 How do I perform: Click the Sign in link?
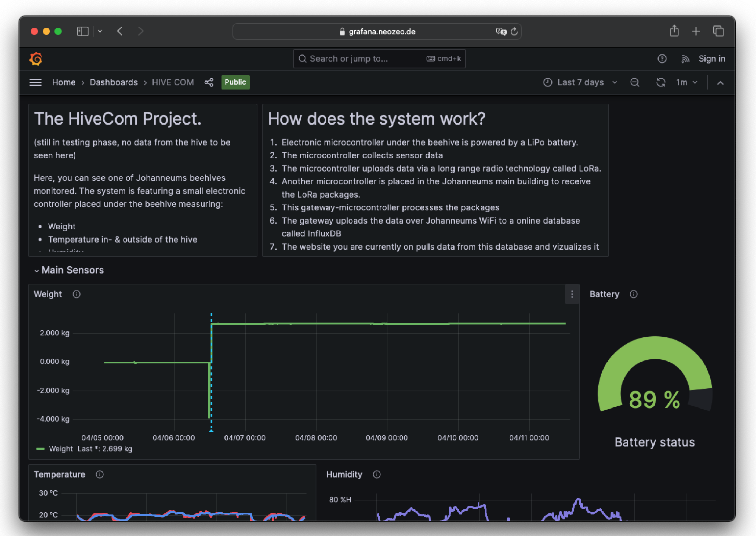click(x=712, y=59)
